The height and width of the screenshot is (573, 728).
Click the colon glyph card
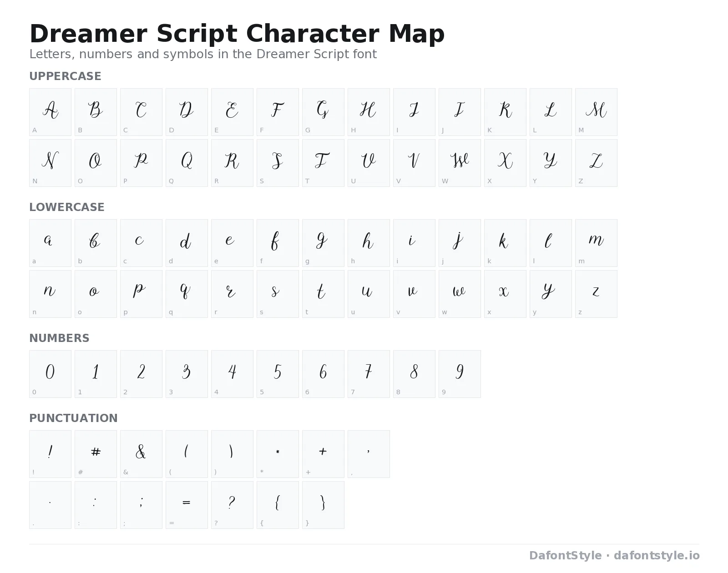click(96, 505)
